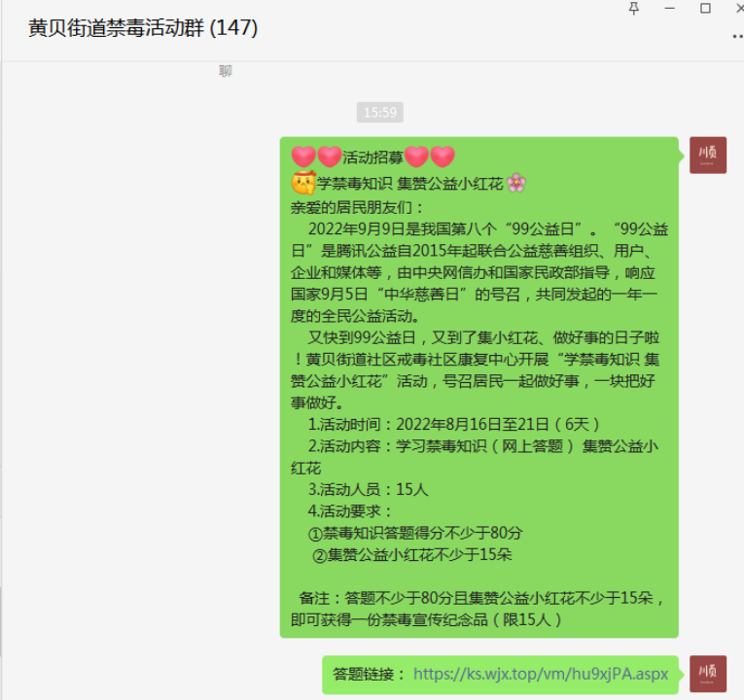Screen dimensions: 744x700
Task: Click the 答题链接 label
Action: [369, 674]
